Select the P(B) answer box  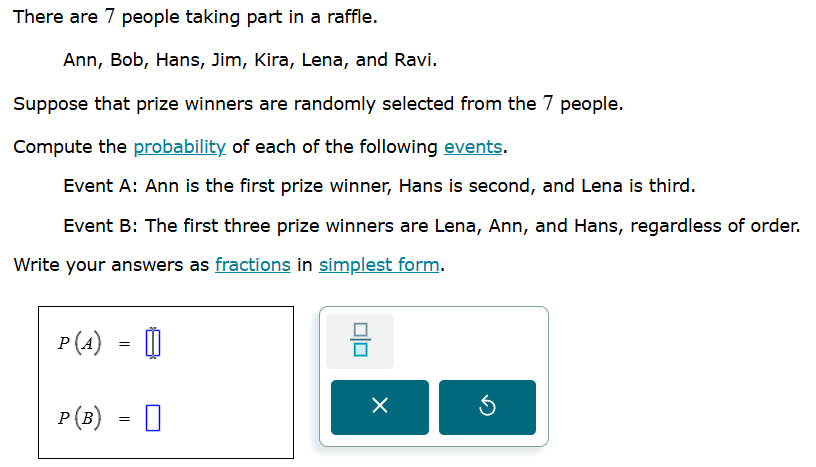pos(153,418)
